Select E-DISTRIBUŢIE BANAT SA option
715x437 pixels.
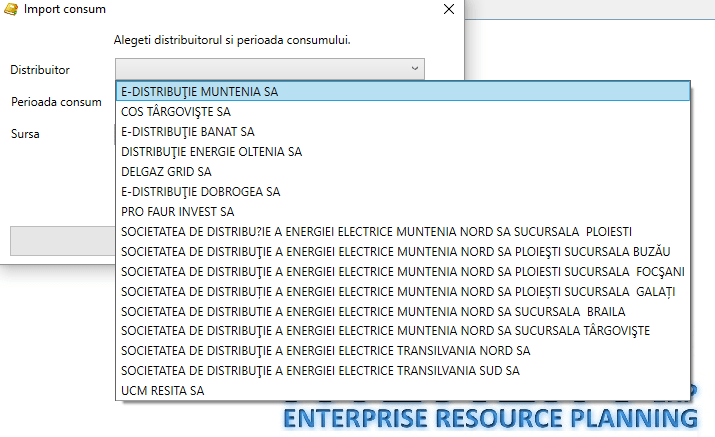tap(403, 131)
